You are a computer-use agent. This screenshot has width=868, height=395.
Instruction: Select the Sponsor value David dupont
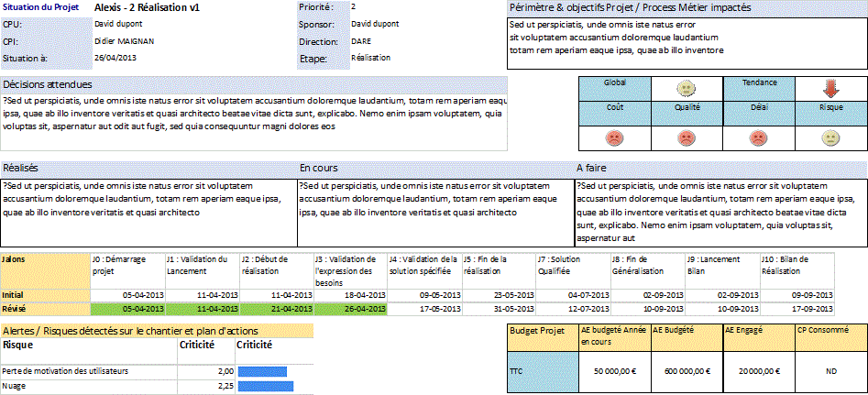coord(375,25)
